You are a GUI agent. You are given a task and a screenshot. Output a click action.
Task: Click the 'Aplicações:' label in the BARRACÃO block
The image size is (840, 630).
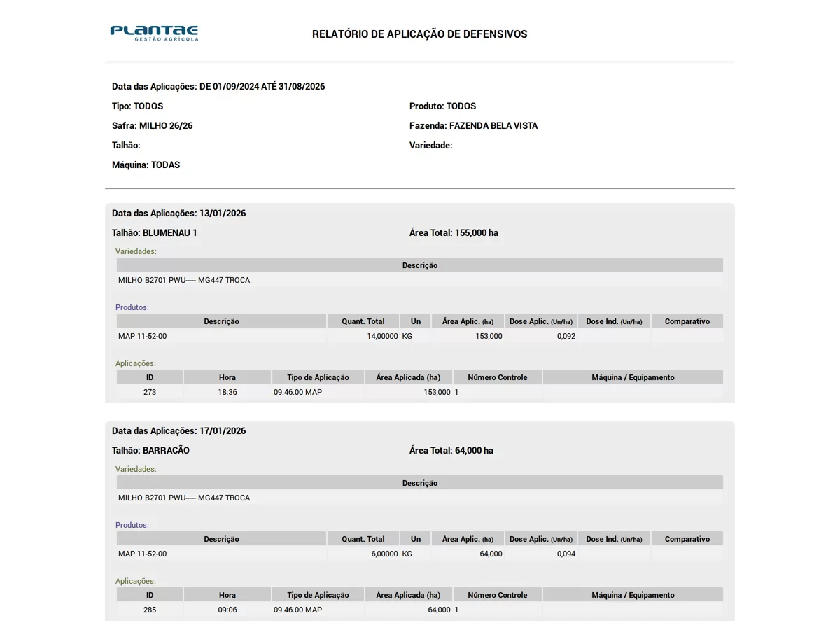136,581
